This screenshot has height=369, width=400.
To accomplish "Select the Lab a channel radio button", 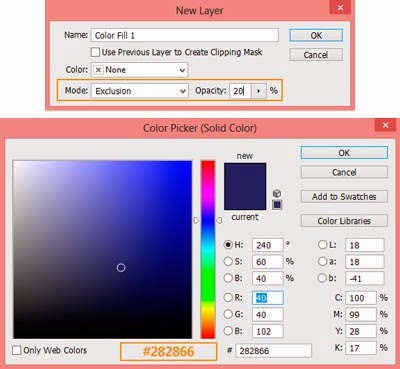I will coord(322,261).
